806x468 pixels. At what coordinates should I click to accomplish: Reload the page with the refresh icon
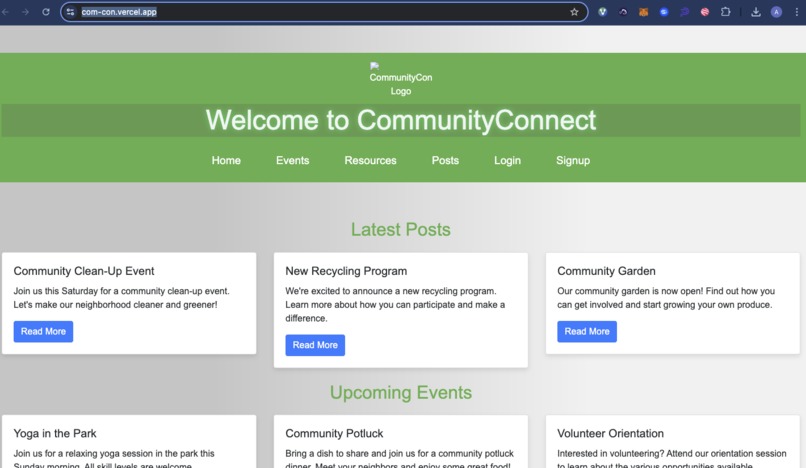pyautogui.click(x=46, y=12)
